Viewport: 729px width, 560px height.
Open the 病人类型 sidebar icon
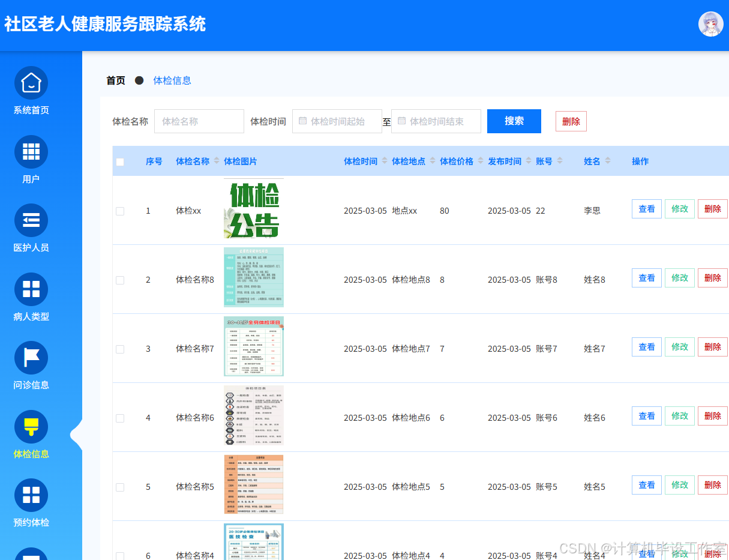(x=31, y=289)
